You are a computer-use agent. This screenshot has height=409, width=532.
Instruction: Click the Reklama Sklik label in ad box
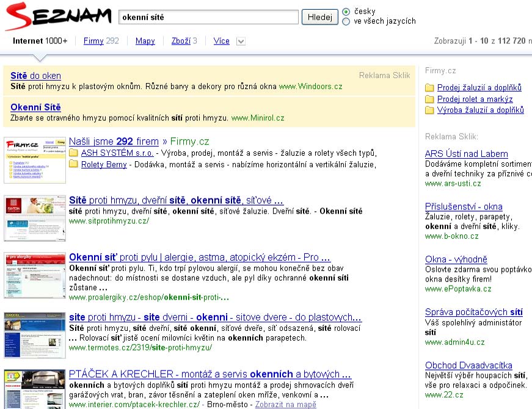pyautogui.click(x=384, y=75)
